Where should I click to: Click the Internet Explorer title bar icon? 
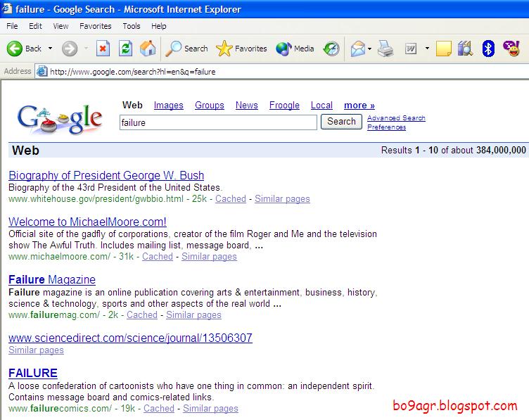[x=6, y=8]
